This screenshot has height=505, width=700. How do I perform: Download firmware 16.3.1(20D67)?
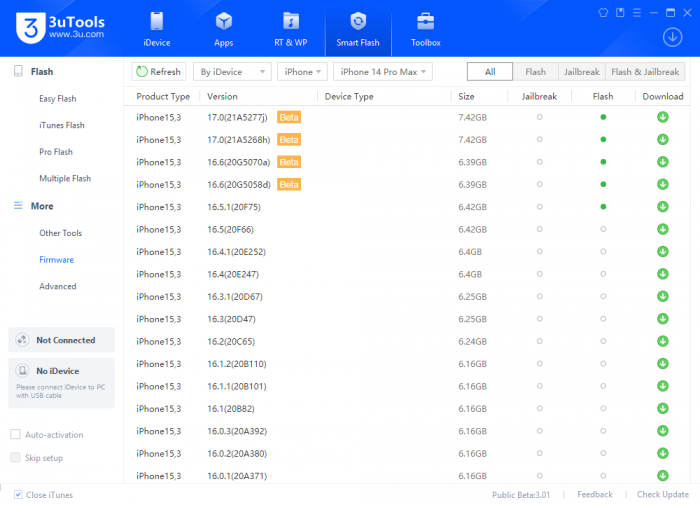point(662,296)
